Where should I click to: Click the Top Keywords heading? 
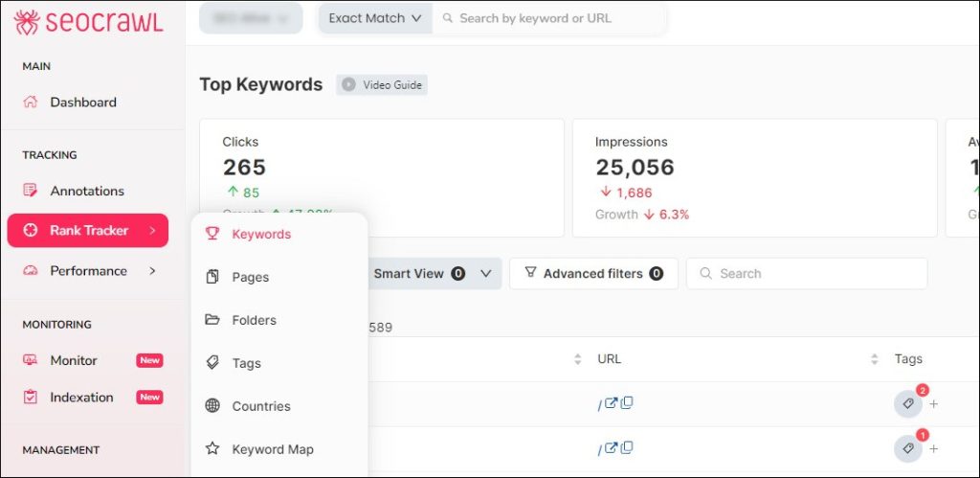coord(261,84)
